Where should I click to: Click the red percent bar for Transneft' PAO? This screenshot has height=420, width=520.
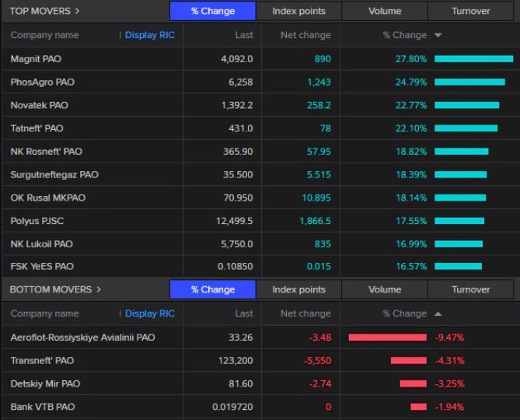click(x=408, y=360)
